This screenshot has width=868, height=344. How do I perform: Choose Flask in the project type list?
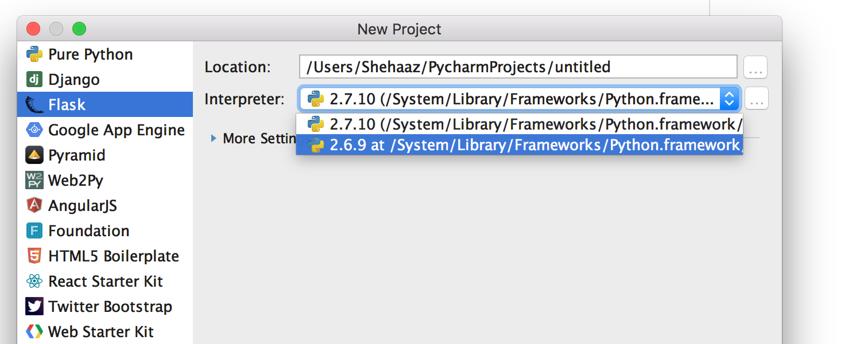[x=105, y=105]
